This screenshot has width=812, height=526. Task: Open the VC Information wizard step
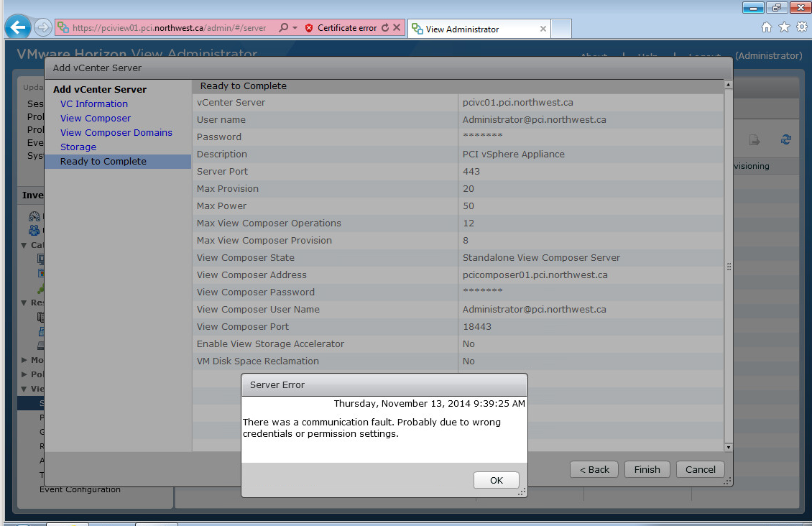[x=93, y=103]
